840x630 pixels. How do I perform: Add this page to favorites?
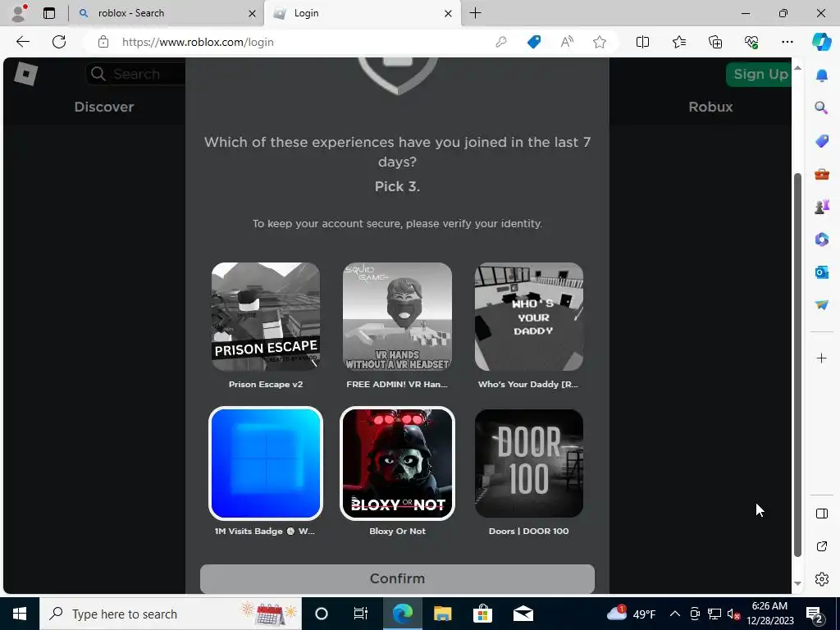600,42
